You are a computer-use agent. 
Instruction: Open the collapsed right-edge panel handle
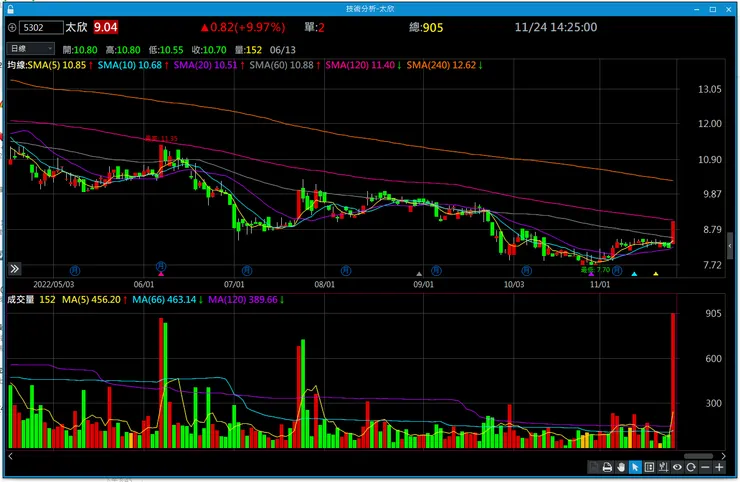(x=730, y=245)
